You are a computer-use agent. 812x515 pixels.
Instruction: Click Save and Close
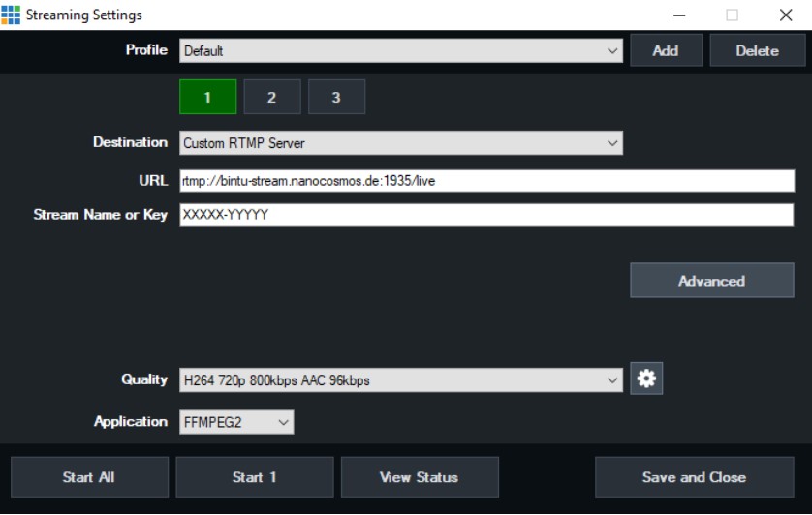(694, 477)
